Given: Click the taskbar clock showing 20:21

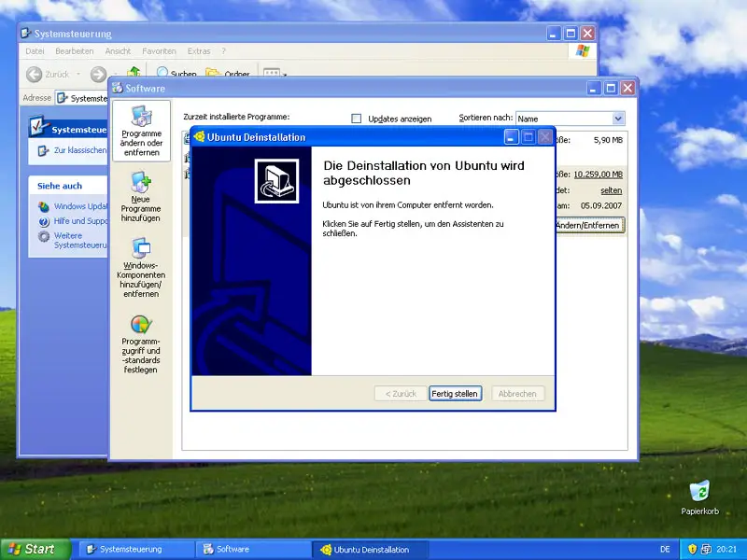Looking at the screenshot, I should tap(726, 550).
